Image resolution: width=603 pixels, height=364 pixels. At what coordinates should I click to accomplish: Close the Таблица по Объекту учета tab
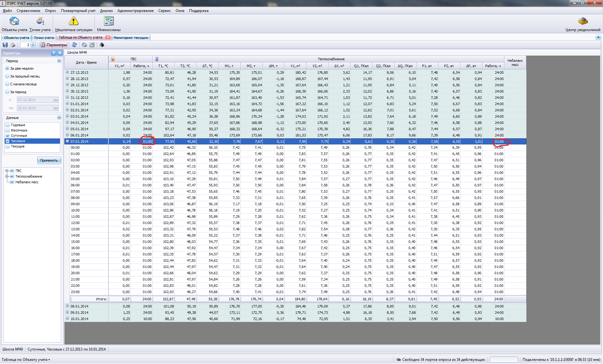click(x=108, y=37)
